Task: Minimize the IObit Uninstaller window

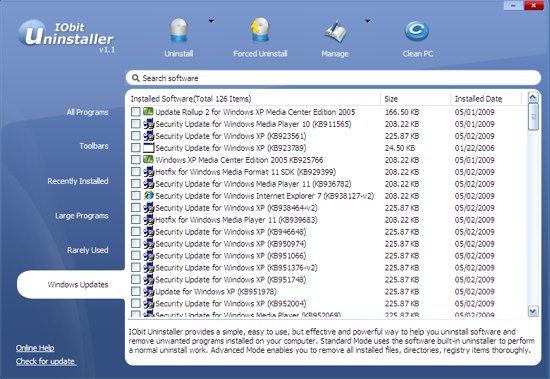Action: pyautogui.click(x=514, y=5)
